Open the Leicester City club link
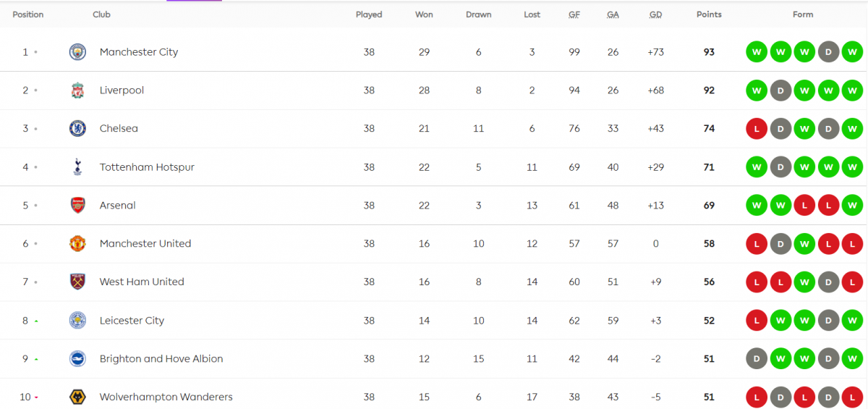868x409 pixels. click(132, 321)
